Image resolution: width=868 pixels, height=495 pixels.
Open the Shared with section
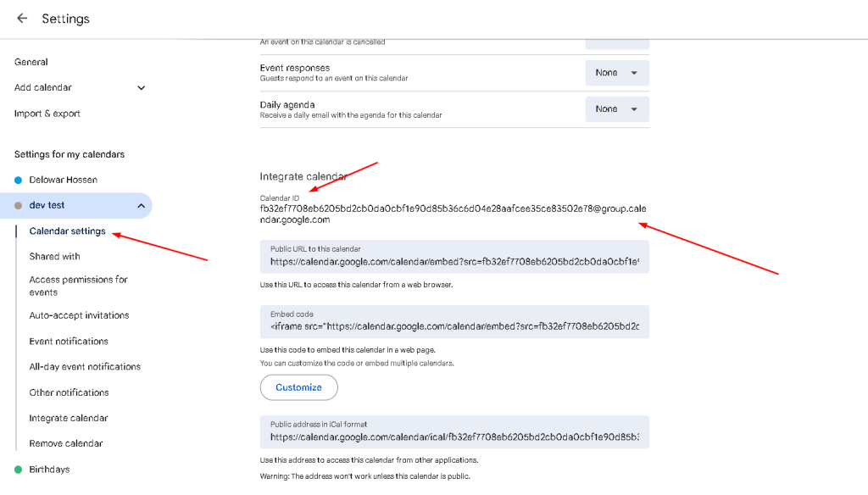(54, 257)
